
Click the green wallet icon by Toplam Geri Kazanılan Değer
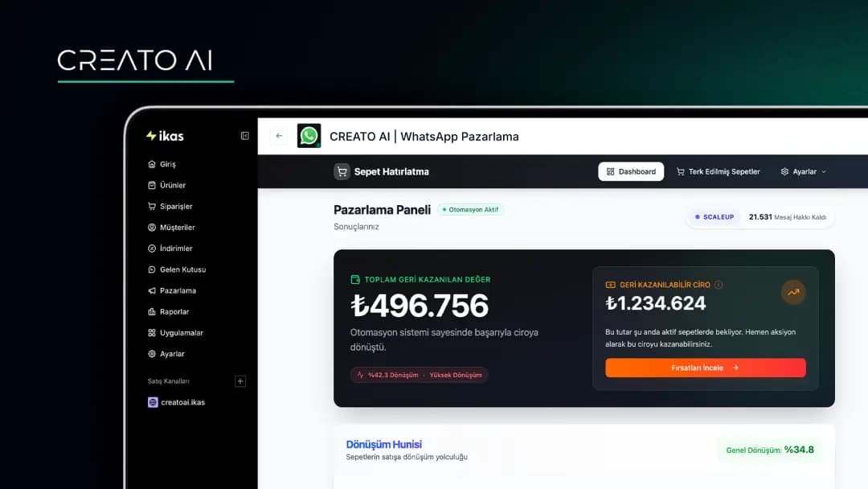coord(355,280)
